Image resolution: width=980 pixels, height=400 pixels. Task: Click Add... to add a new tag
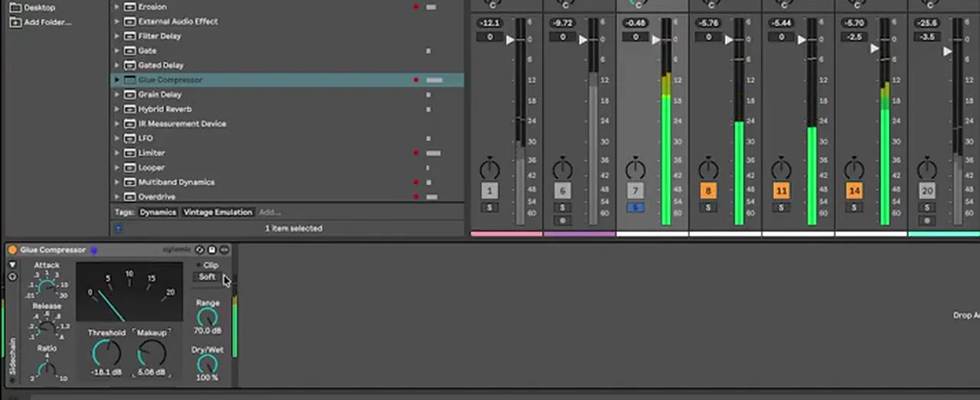269,212
